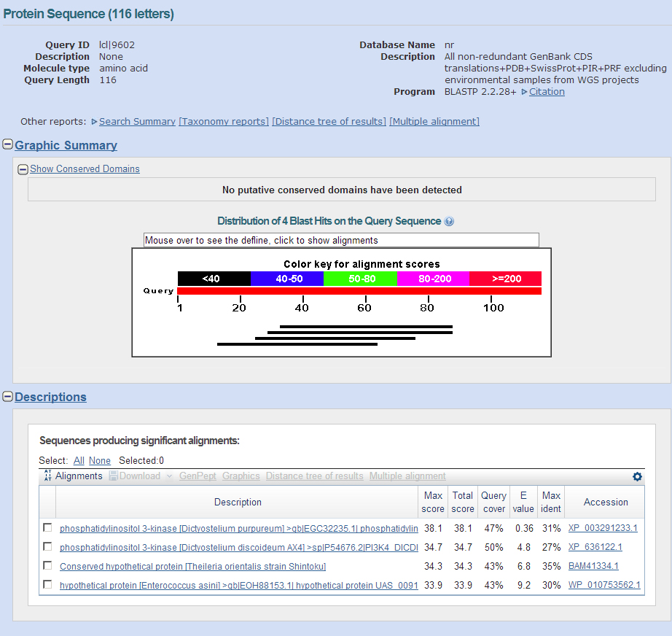Sort by the Max score column header

433,503
